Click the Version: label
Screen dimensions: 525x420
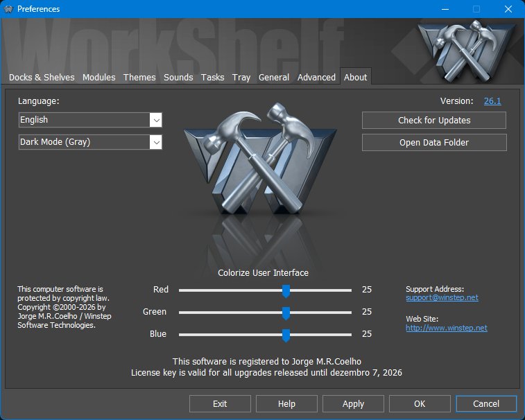click(x=457, y=100)
